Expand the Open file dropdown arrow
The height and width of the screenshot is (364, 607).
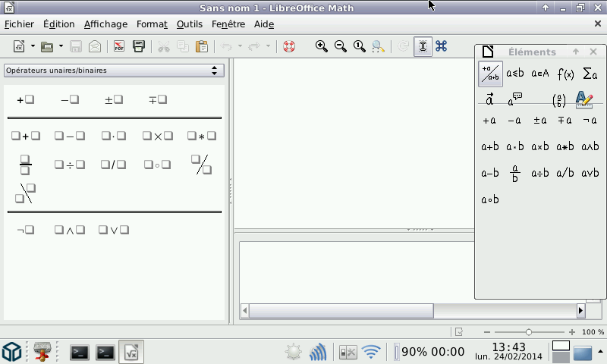point(61,46)
